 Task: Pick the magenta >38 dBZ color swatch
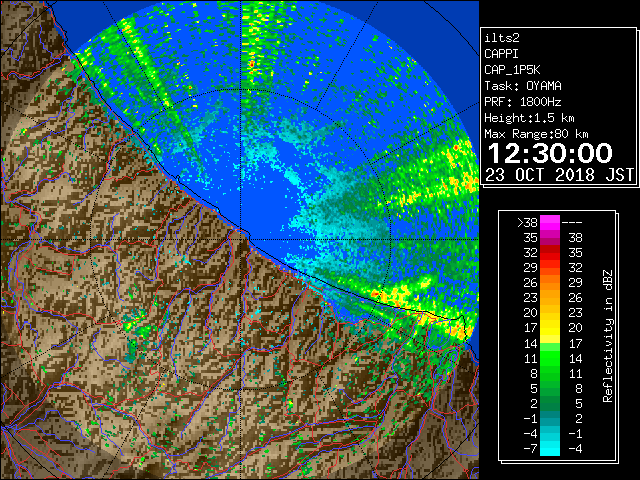coord(550,223)
